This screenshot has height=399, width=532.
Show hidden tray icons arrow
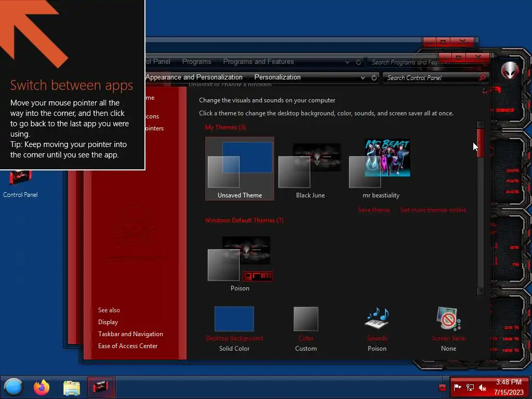442,388
